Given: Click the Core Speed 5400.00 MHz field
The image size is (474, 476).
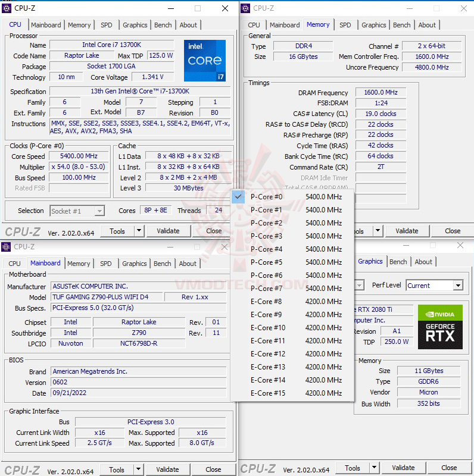Looking at the screenshot, I should click(79, 156).
